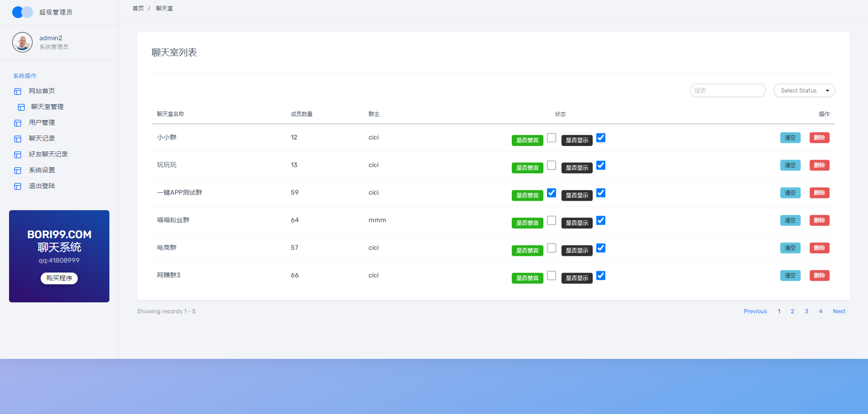Viewport: 868px width, 414px height.
Task: Open 系统设置 in the sidebar
Action: click(x=42, y=170)
